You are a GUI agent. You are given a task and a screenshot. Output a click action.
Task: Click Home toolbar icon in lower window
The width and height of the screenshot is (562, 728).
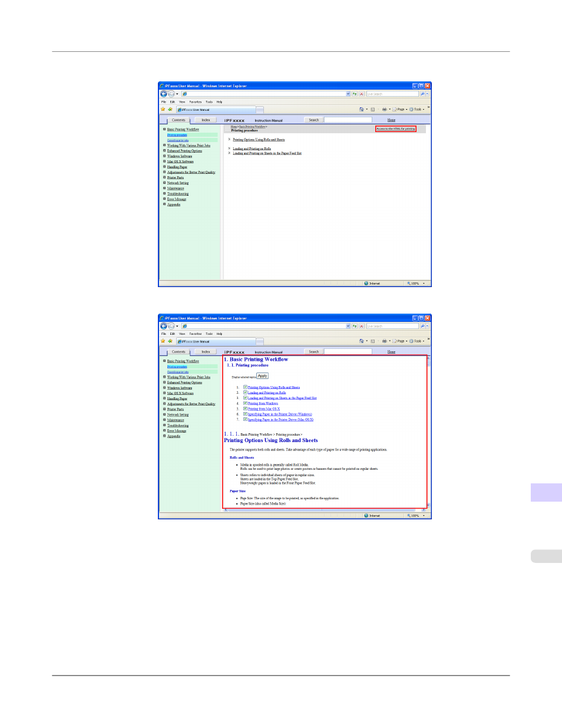[361, 341]
